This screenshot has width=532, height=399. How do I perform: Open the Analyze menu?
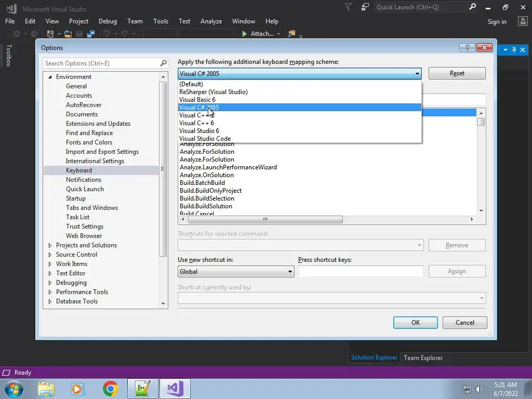(211, 21)
